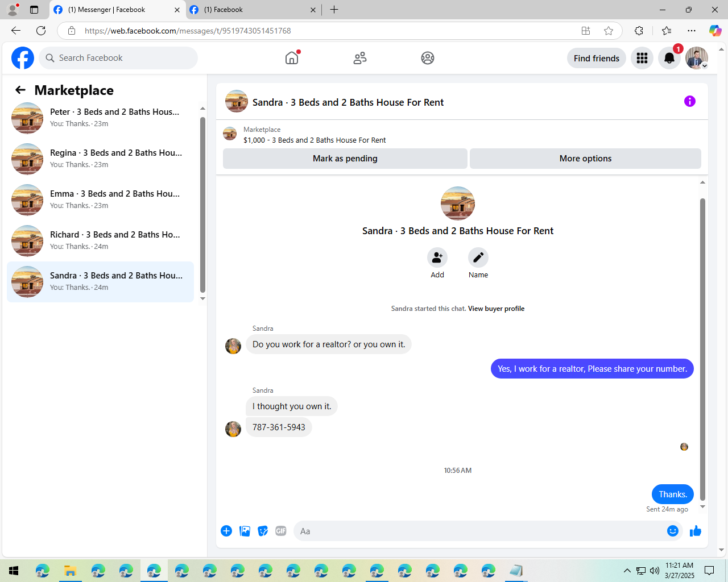Refresh the page

point(41,31)
